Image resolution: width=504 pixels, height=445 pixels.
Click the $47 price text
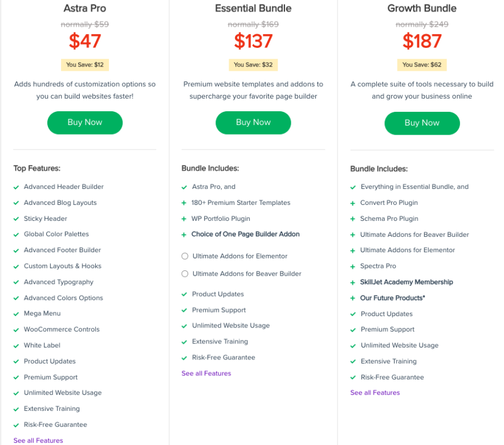84,41
